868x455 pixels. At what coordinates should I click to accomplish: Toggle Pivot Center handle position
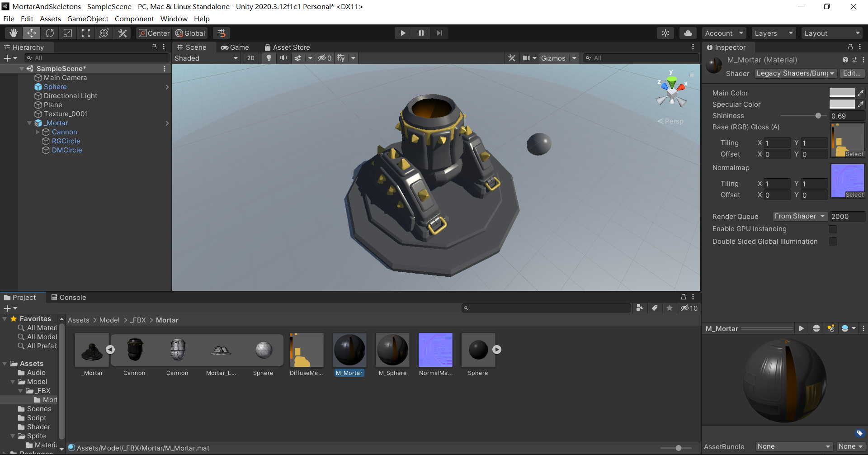pyautogui.click(x=154, y=33)
